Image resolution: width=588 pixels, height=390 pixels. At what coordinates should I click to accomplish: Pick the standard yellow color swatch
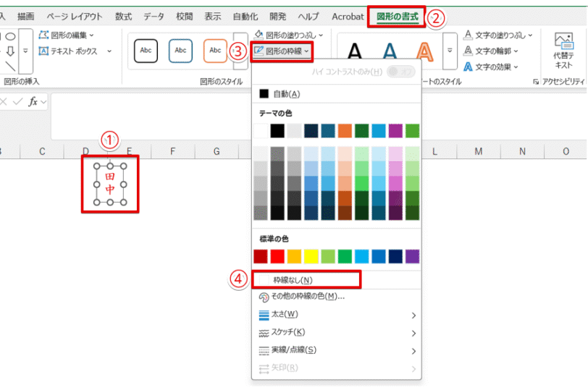pyautogui.click(x=311, y=257)
